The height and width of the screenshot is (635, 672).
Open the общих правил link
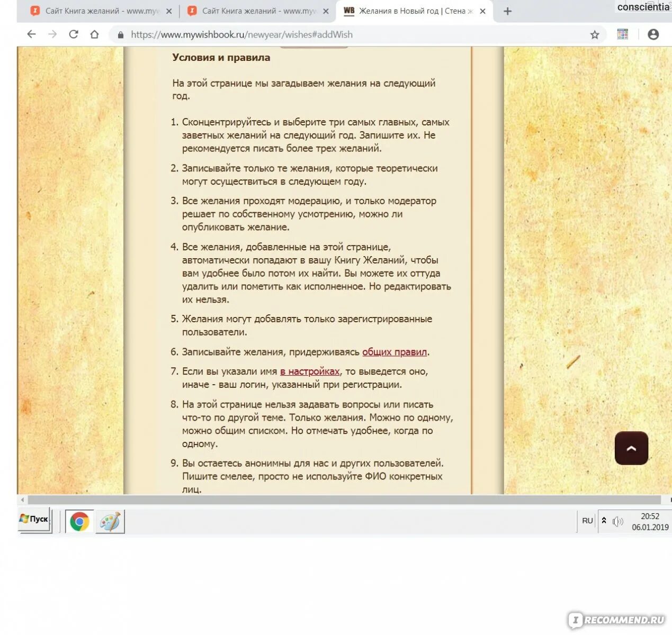pyautogui.click(x=395, y=352)
